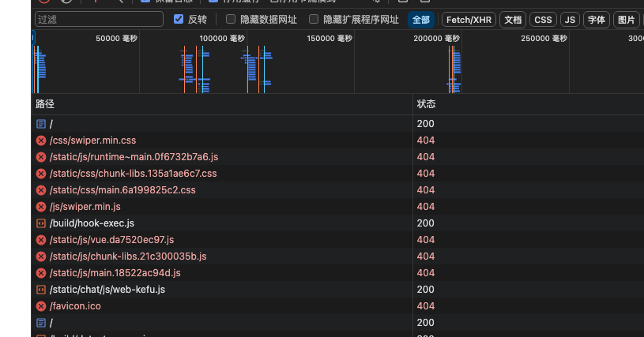The width and height of the screenshot is (644, 337).
Task: Select the /js/swiper.min.js request
Action: pos(85,207)
